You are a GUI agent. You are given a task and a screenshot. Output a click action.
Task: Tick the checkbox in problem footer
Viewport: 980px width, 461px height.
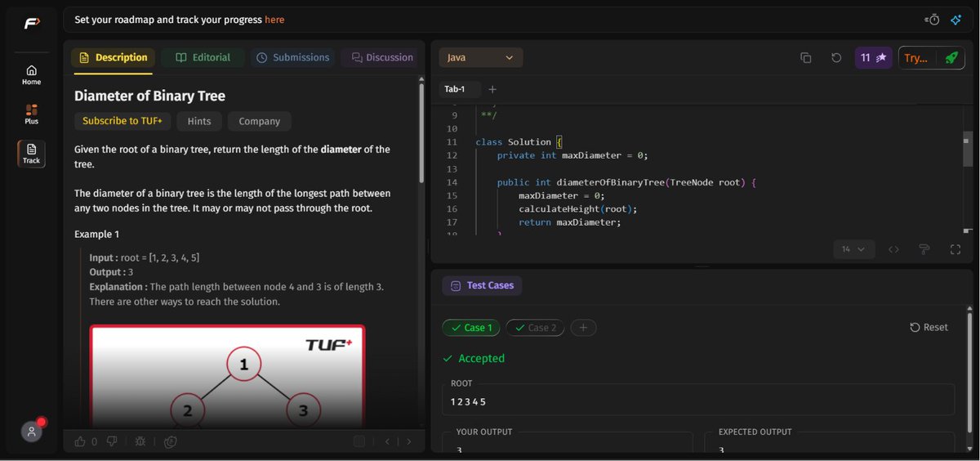click(x=359, y=441)
